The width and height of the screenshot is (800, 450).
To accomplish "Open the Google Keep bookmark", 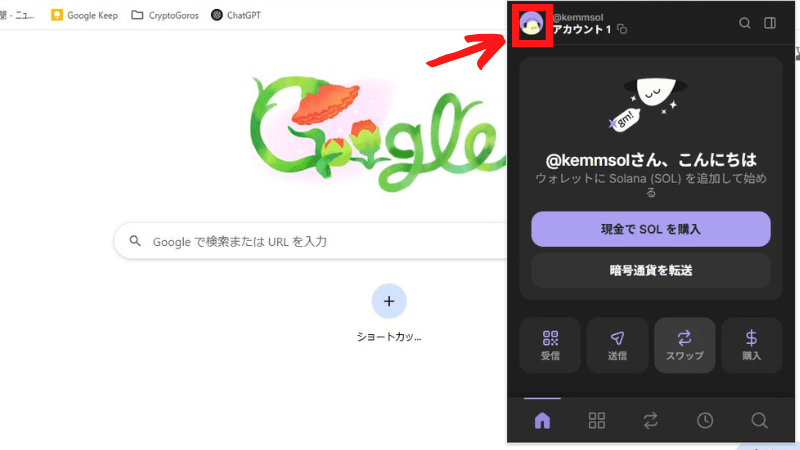I will coord(85,15).
